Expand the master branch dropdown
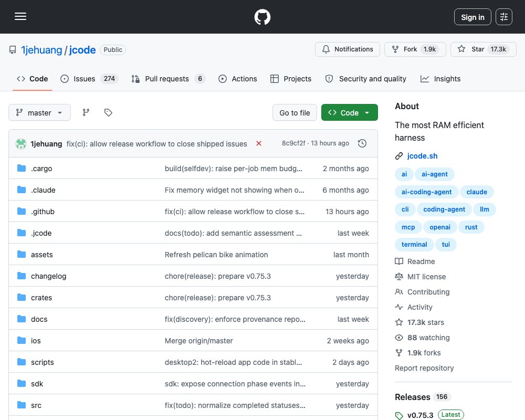This screenshot has height=420, width=525. click(x=39, y=112)
